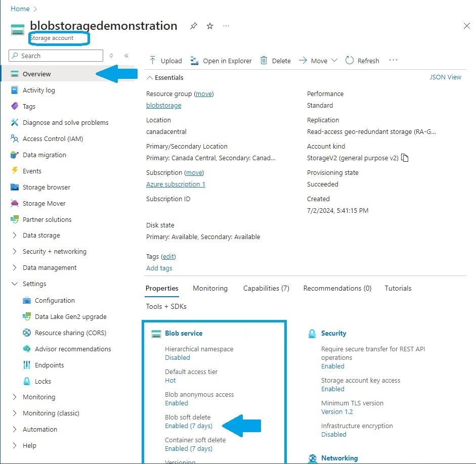Open the Security heading link
The height and width of the screenshot is (464, 476).
point(334,333)
